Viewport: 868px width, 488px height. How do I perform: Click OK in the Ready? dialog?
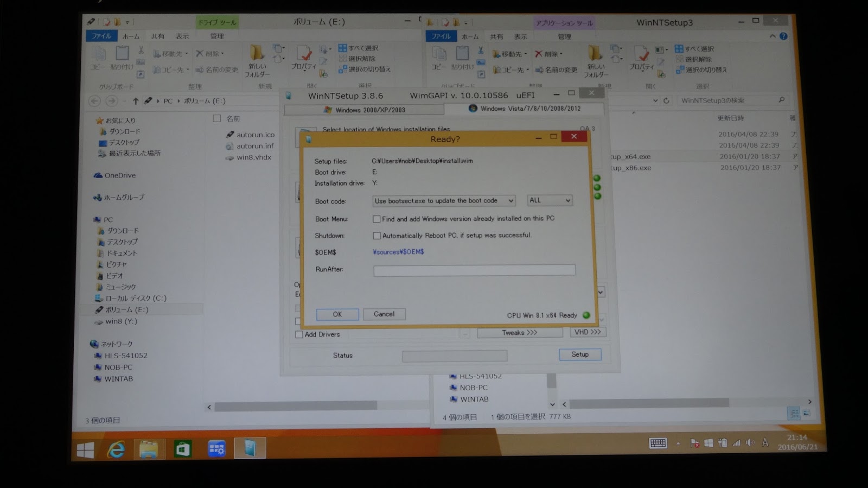337,314
